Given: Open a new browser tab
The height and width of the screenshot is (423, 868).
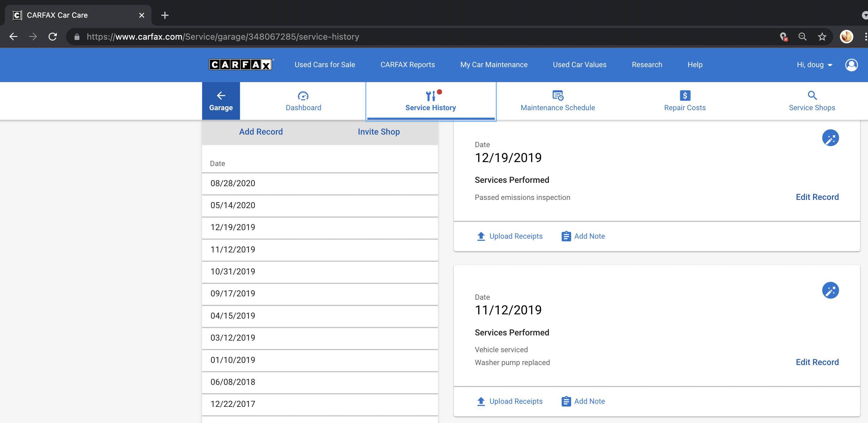Looking at the screenshot, I should [x=165, y=15].
